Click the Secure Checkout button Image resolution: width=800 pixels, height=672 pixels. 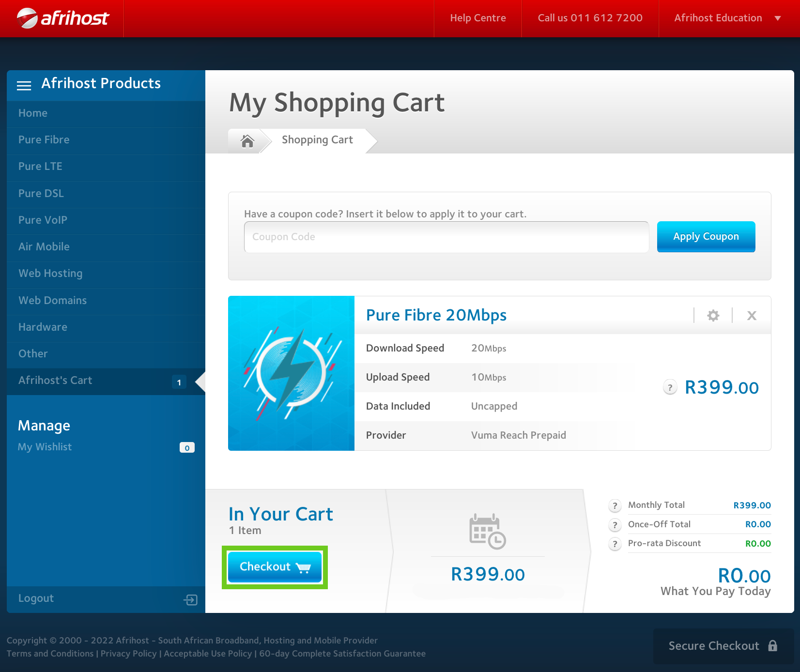tap(723, 646)
